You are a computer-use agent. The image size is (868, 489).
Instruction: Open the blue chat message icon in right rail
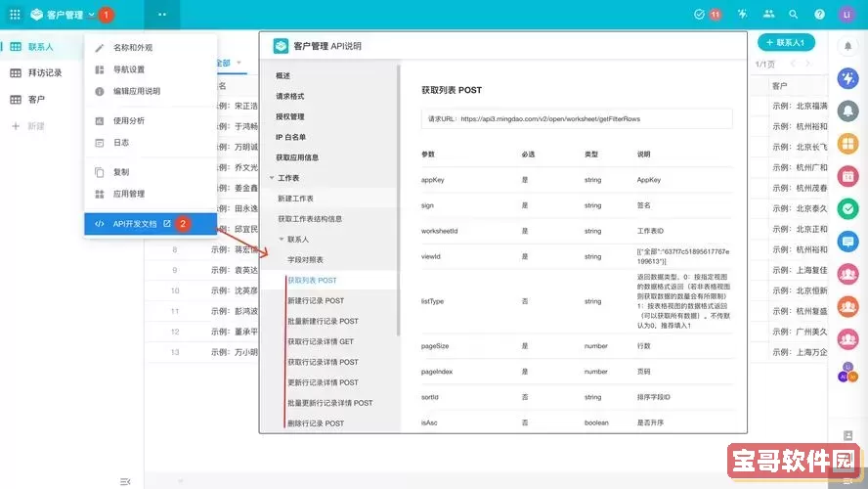tap(847, 242)
